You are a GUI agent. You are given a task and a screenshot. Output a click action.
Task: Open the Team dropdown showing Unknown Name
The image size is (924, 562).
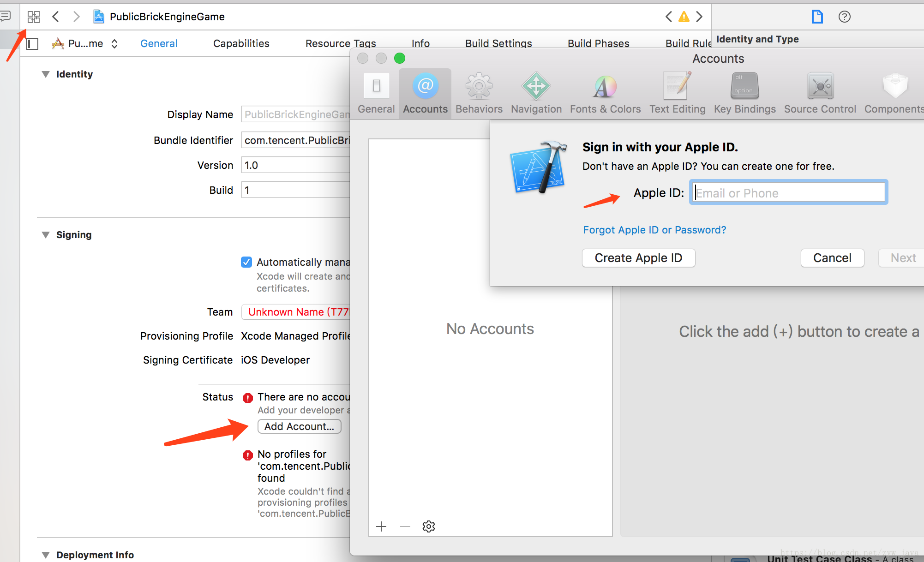[x=295, y=312]
